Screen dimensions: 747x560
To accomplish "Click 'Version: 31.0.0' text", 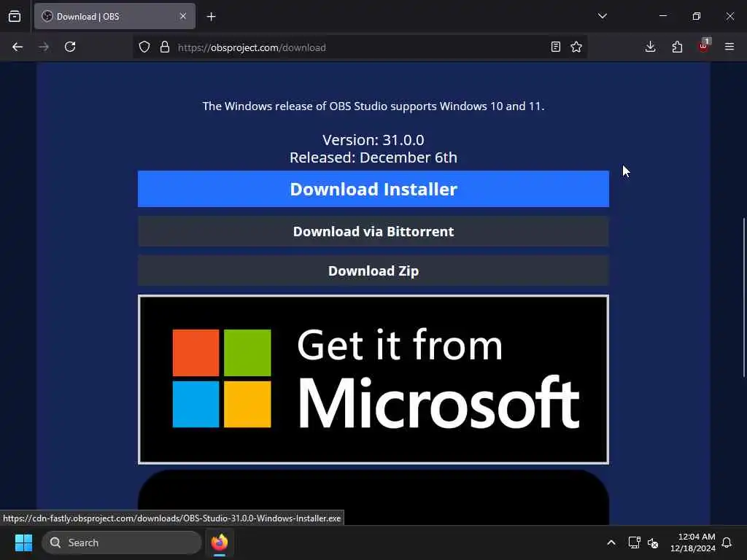I will [x=373, y=140].
